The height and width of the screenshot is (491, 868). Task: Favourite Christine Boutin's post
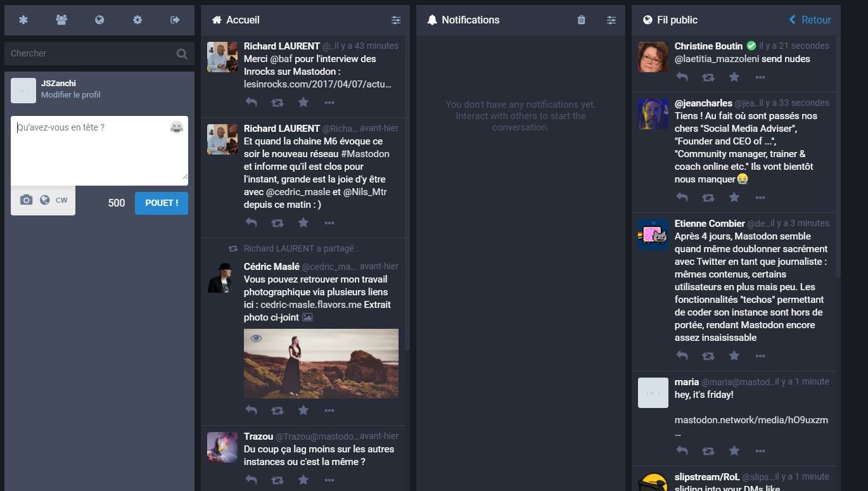tap(734, 77)
